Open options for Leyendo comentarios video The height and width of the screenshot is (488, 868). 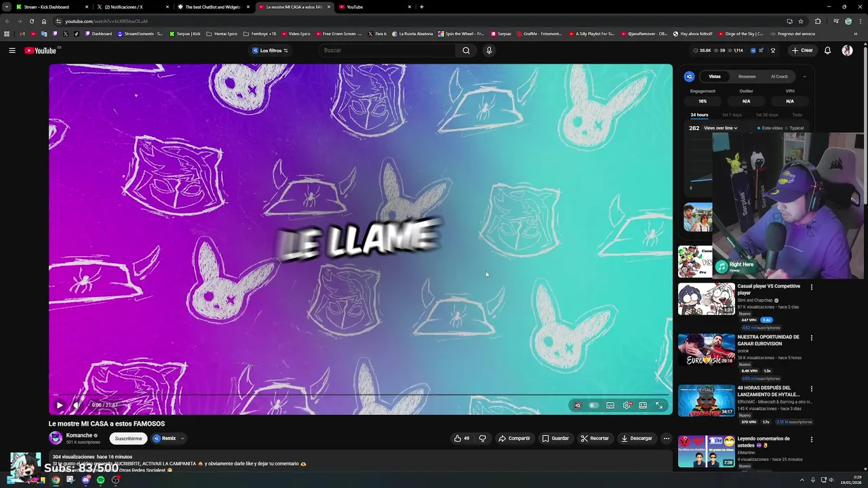coord(812,439)
